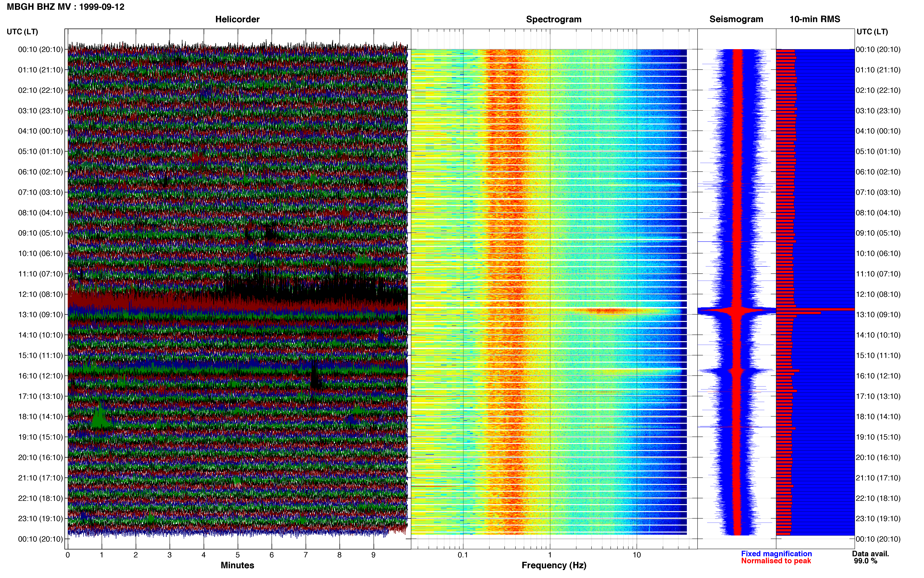The image size is (924, 578).
Task: Click the 'UTC (LT)' header beside the RMS panel
Action: coord(872,31)
